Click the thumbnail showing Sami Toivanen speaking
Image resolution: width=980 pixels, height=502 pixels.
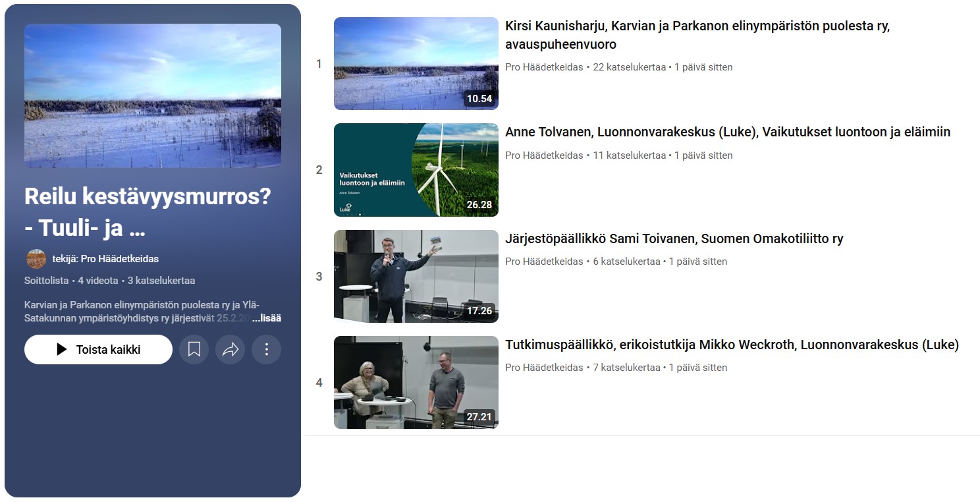pyautogui.click(x=416, y=276)
